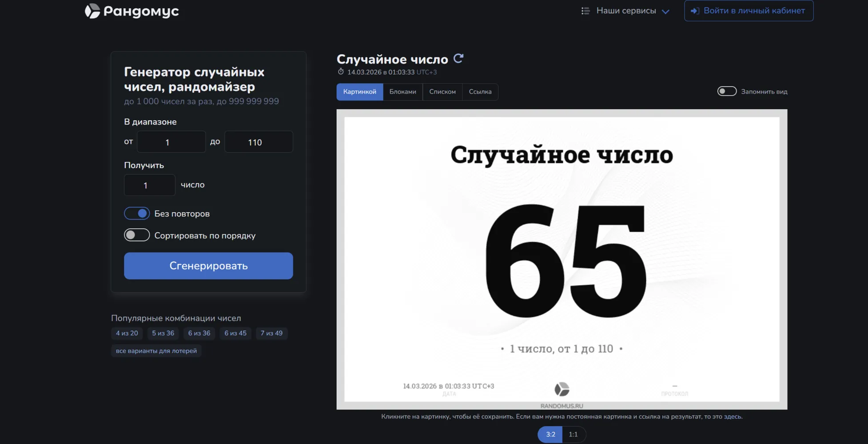Click the Генератор случайных чисел title

(194, 79)
